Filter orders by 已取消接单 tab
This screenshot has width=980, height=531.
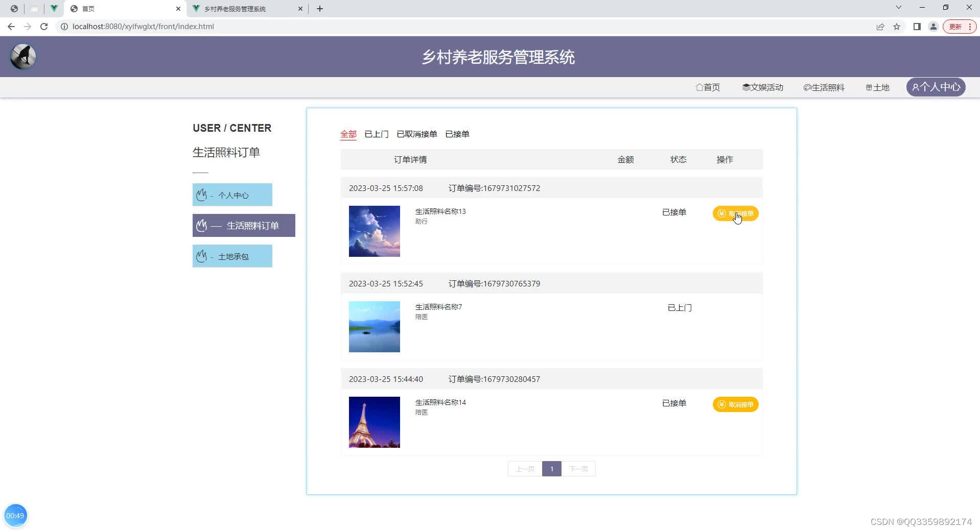(x=417, y=134)
